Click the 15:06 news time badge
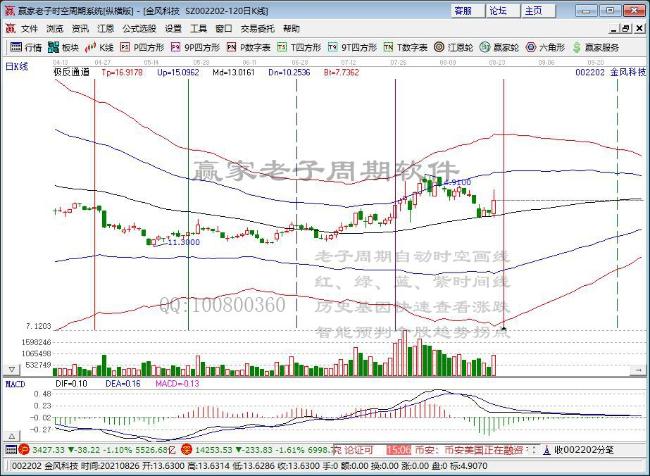The width and height of the screenshot is (650, 476). [x=399, y=450]
